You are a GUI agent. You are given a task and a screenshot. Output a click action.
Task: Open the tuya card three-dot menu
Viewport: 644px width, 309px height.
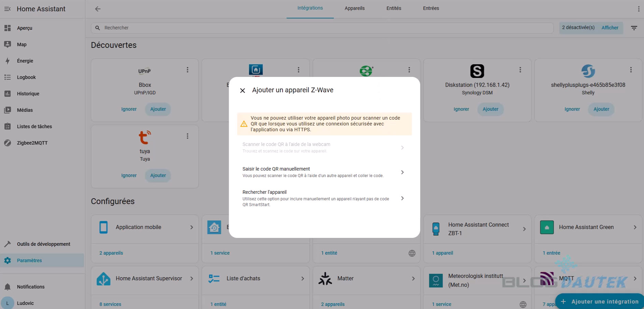tap(187, 136)
